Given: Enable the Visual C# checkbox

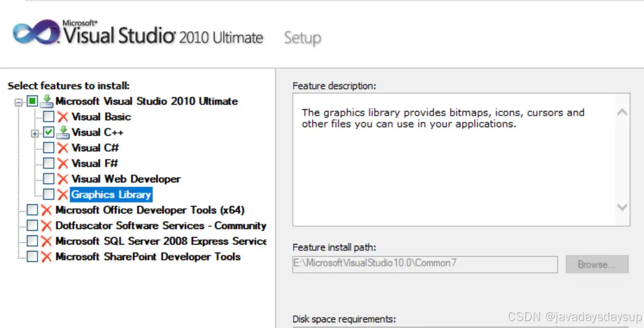Looking at the screenshot, I should point(49,147).
